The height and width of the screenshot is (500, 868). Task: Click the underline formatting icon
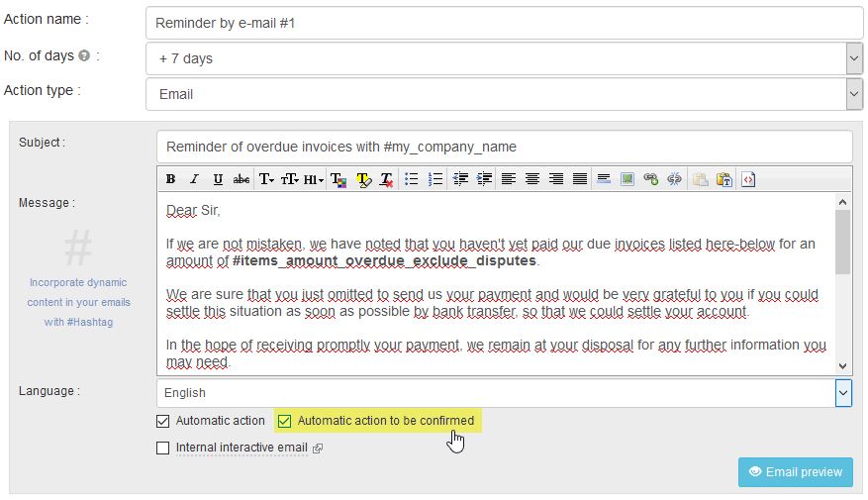point(218,179)
